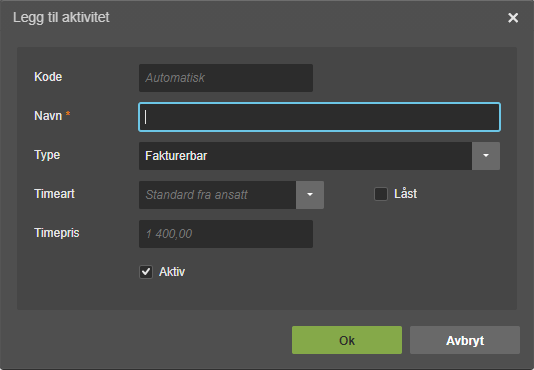Click the Timepris field label
Image resolution: width=534 pixels, height=370 pixels.
[x=57, y=233]
